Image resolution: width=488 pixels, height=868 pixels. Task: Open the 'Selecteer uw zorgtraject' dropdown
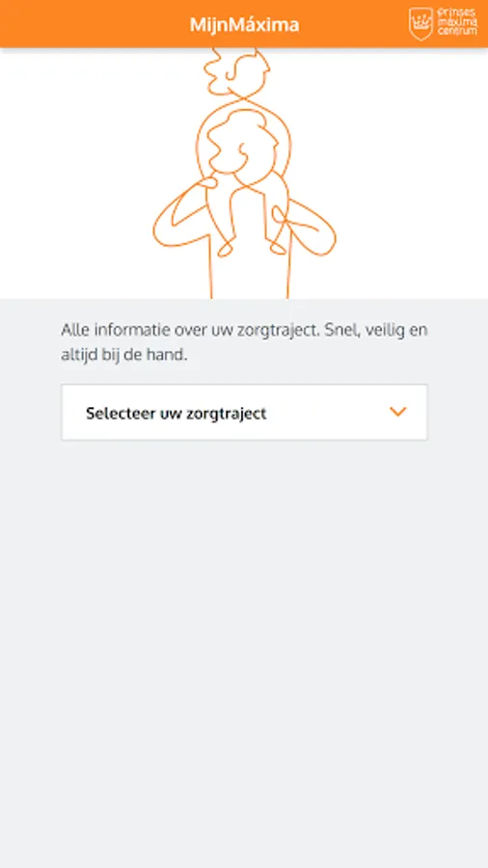click(x=244, y=413)
